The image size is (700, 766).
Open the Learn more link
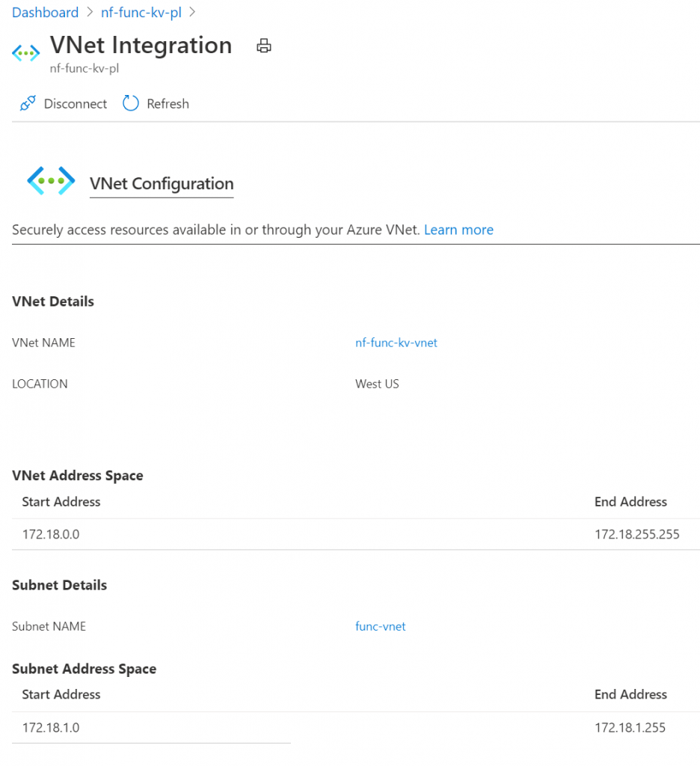pos(458,230)
